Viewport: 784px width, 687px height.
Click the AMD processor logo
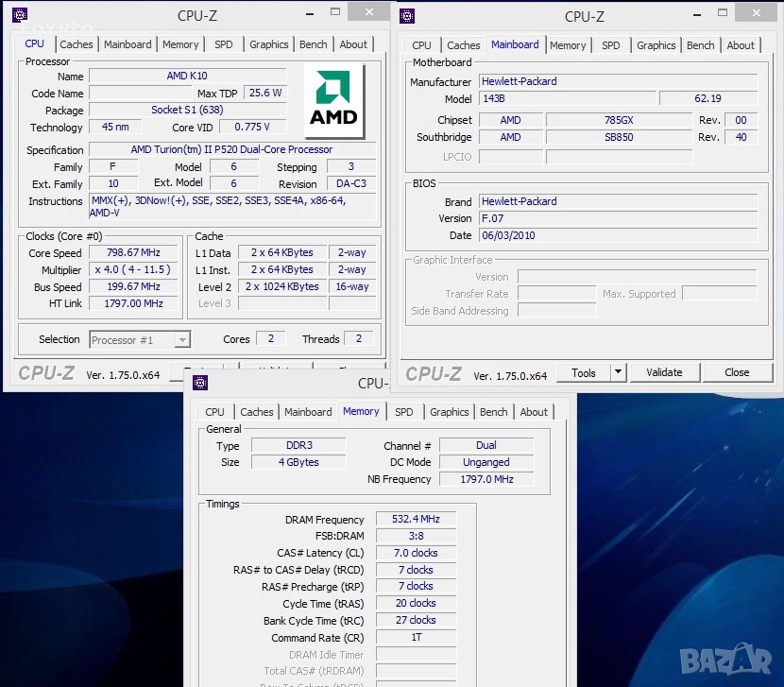(334, 102)
